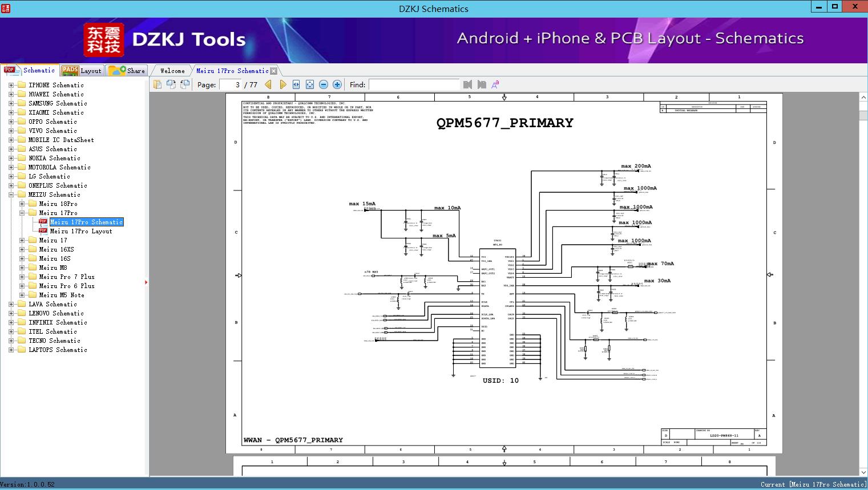Select Meizu 17Pro Schematic in the tree
The image size is (868, 490).
(86, 222)
